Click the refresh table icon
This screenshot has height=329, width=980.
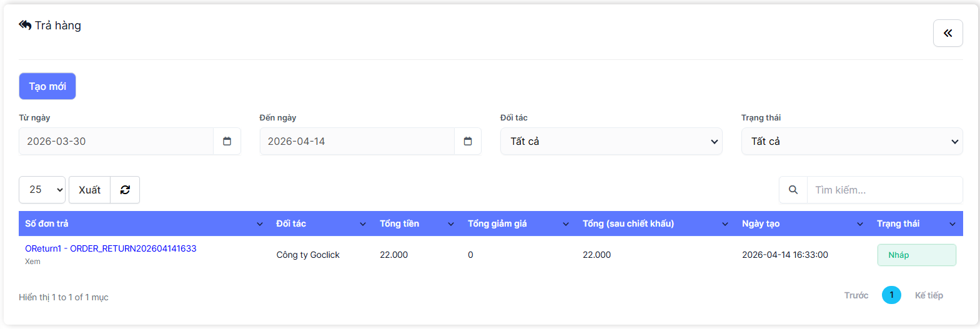click(125, 190)
